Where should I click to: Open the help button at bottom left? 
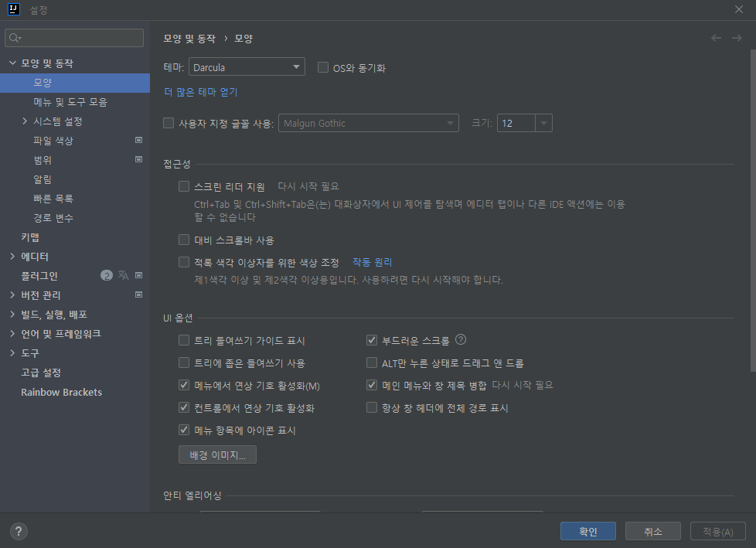[19, 532]
